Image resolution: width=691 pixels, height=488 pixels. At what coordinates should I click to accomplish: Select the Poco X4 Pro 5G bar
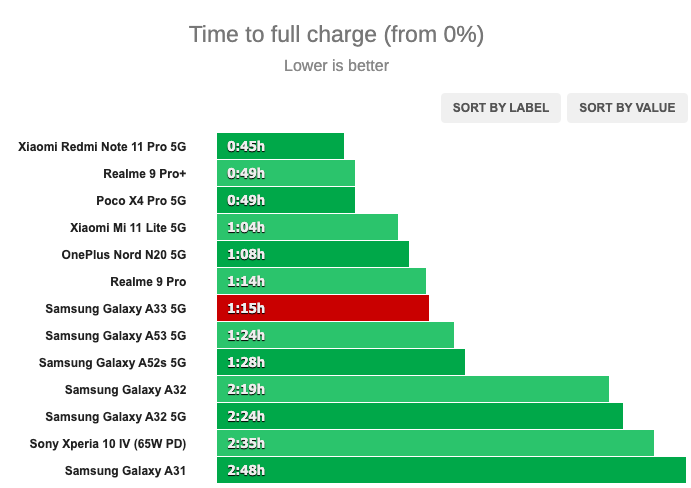286,200
